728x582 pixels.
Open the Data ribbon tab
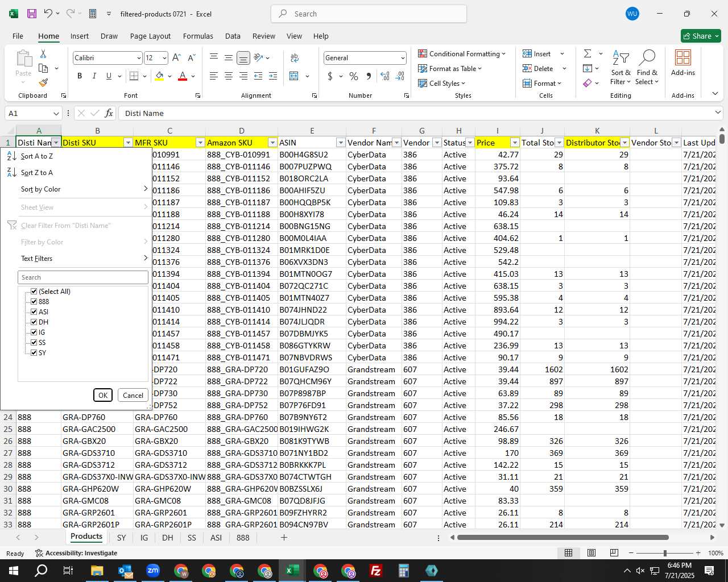point(233,36)
